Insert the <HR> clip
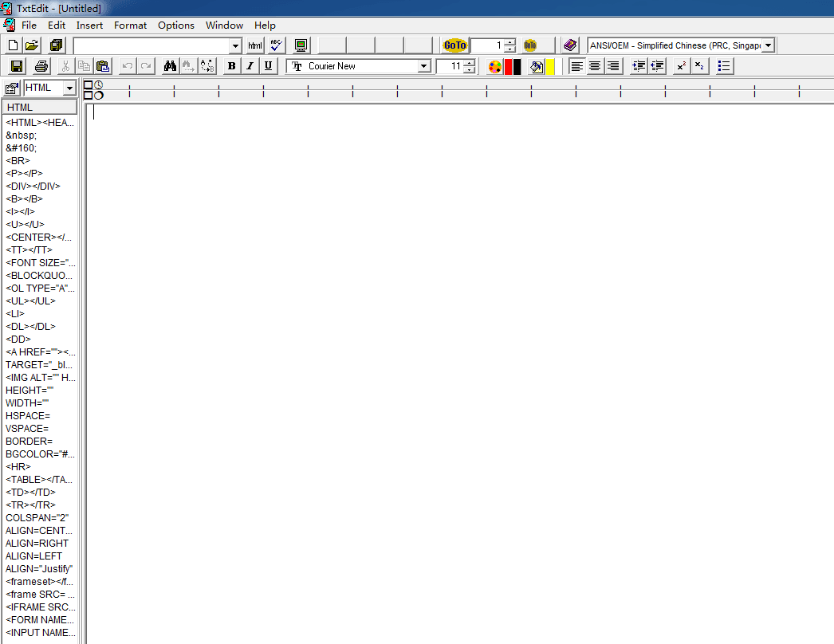Screen dimensions: 834x644 18,467
